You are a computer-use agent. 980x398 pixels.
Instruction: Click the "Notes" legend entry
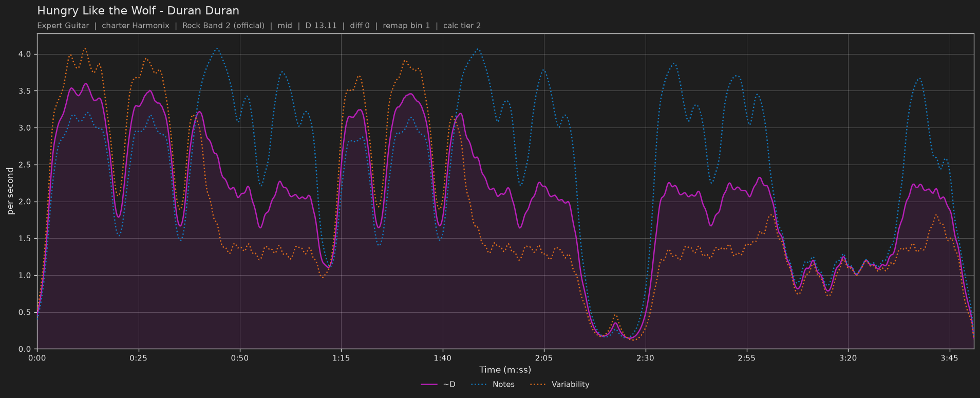[493, 385]
